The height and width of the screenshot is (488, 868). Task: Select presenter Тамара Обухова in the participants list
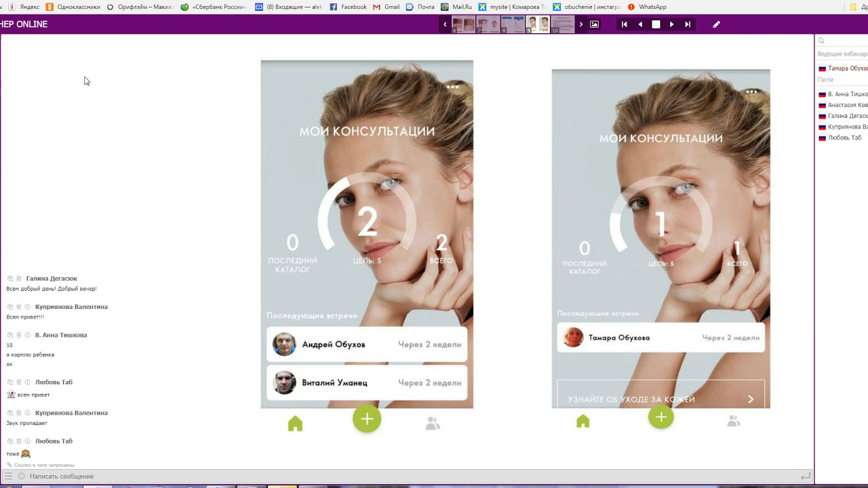[843, 68]
